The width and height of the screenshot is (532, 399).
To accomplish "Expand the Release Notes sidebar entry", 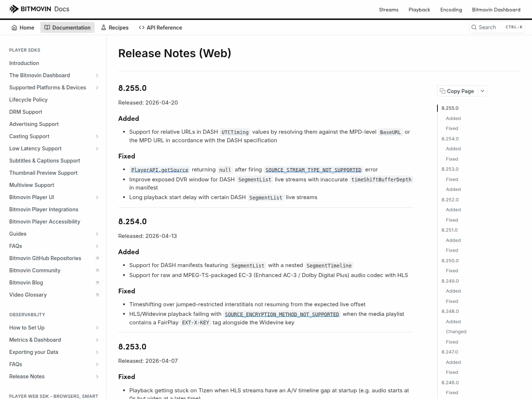I will (97, 376).
